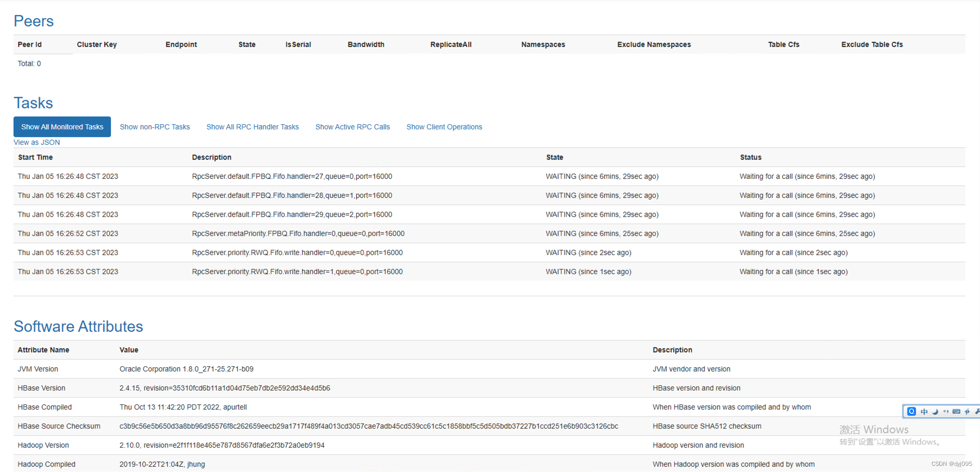Click the HBase Version attribute name
Image resolution: width=980 pixels, height=472 pixels.
[41, 388]
